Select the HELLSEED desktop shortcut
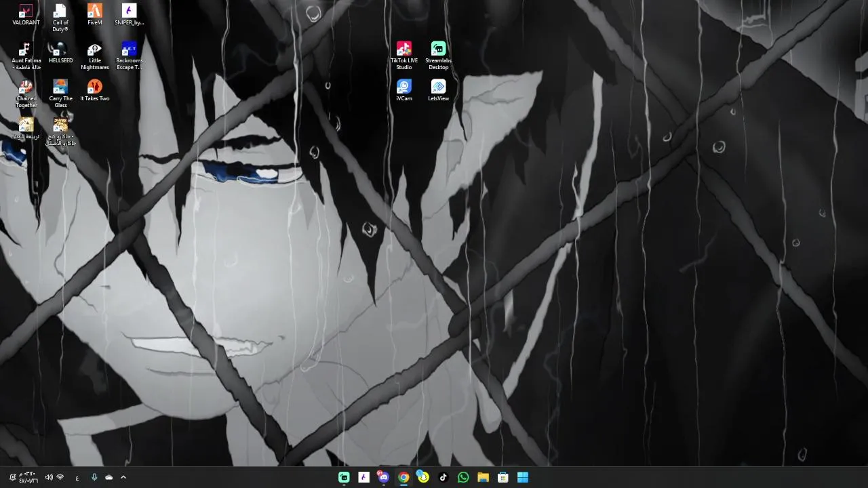Image resolution: width=868 pixels, height=488 pixels. pos(60,53)
